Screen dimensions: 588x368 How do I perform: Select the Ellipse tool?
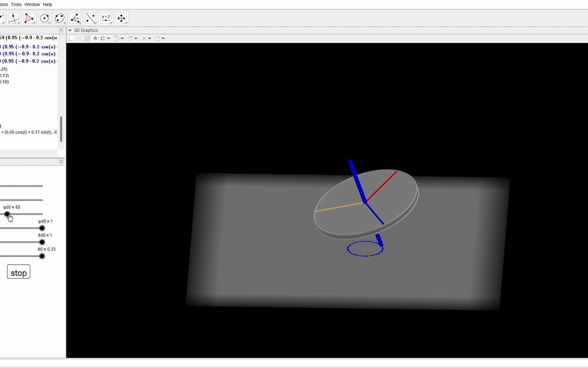pos(60,18)
